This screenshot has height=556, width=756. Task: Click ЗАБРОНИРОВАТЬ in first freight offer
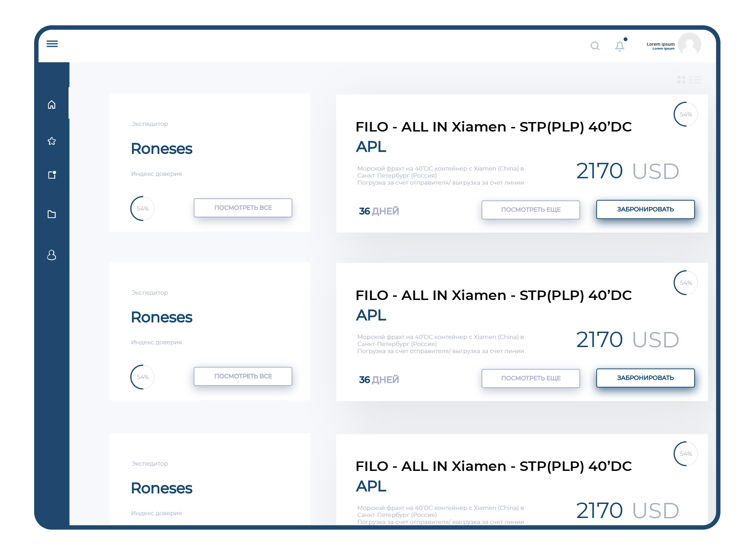coord(646,209)
